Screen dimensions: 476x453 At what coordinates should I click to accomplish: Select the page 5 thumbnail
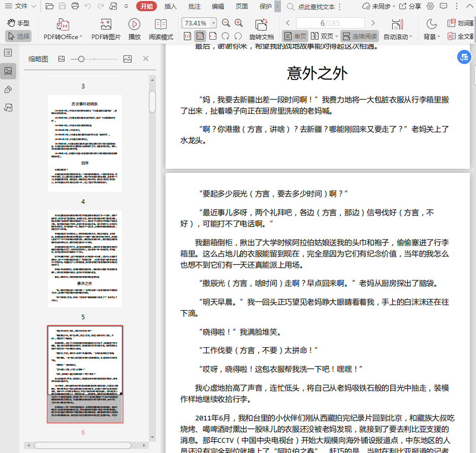point(85,259)
